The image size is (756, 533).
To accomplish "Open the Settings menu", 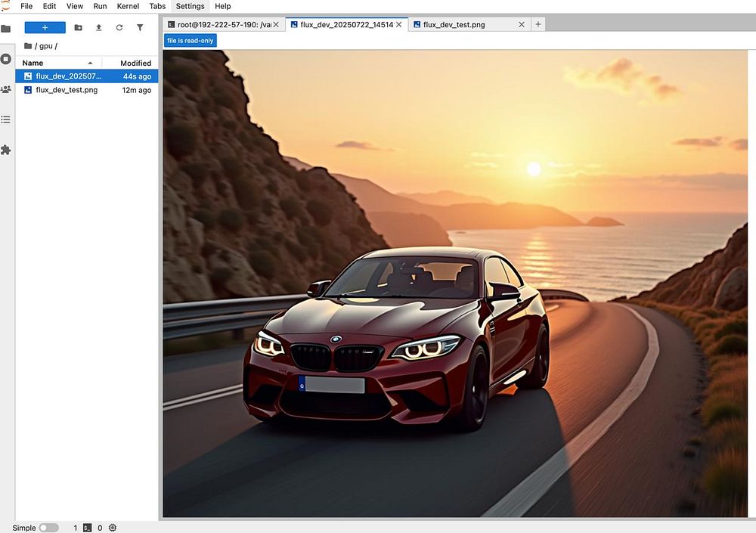I will point(190,6).
